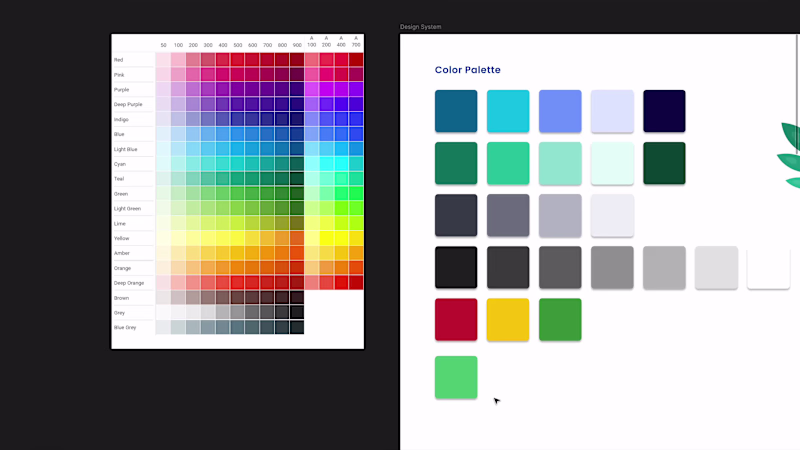Pick the Red 500 cell in chart

tap(238, 60)
